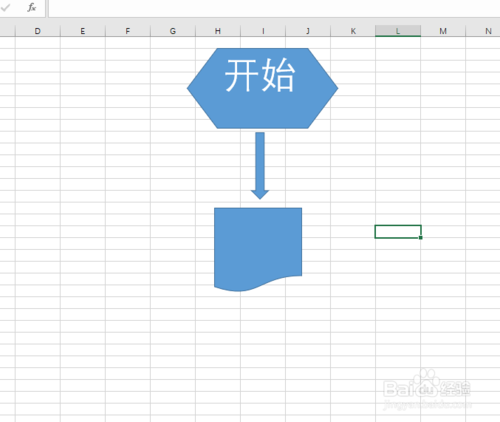
Task: Select column M header
Action: pos(443,31)
